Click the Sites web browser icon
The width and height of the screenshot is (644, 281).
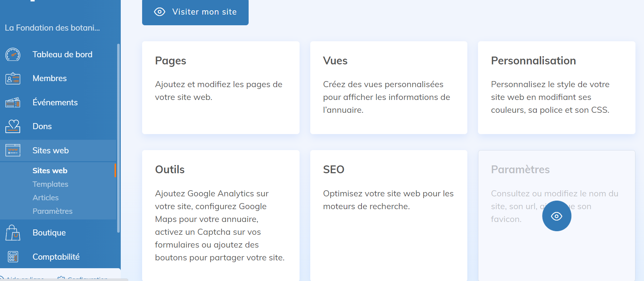[x=13, y=150]
